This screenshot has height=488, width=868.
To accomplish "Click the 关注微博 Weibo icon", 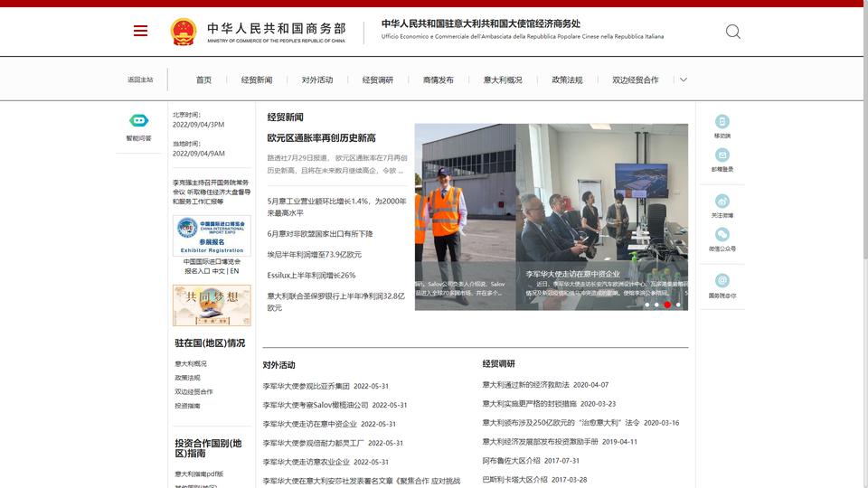I will click(x=722, y=201).
